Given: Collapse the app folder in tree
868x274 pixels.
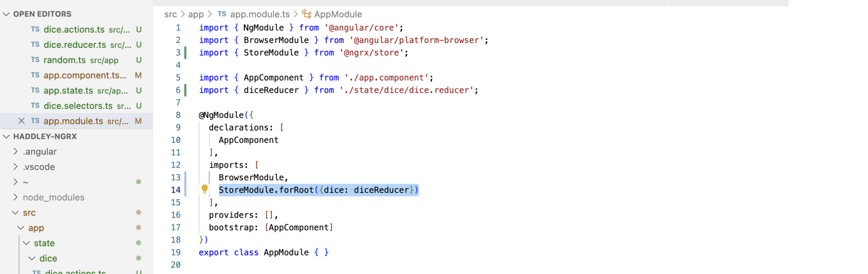Looking at the screenshot, I should (21, 228).
